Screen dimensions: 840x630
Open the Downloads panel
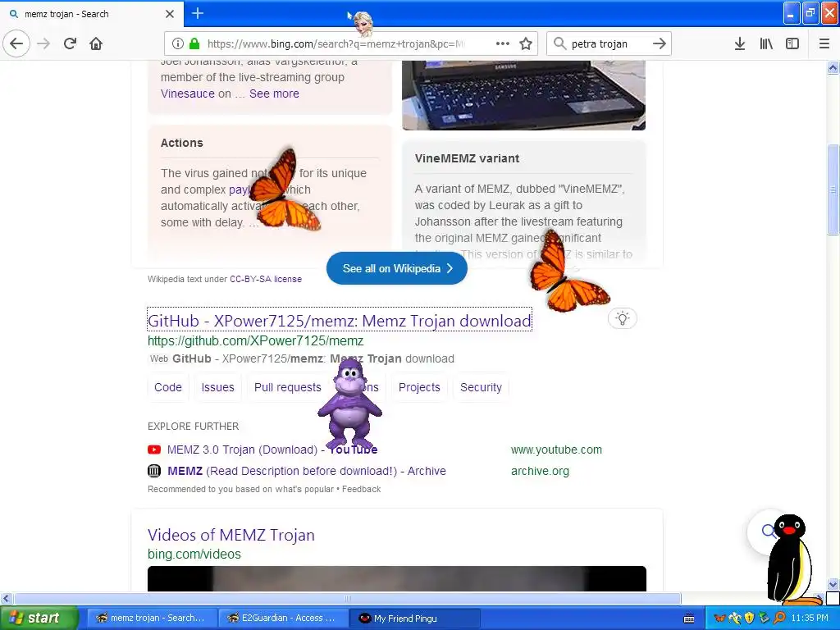[x=740, y=43]
